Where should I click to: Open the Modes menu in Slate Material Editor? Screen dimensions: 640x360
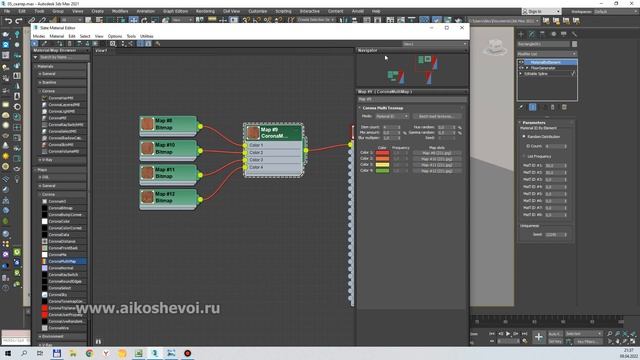tap(39, 36)
